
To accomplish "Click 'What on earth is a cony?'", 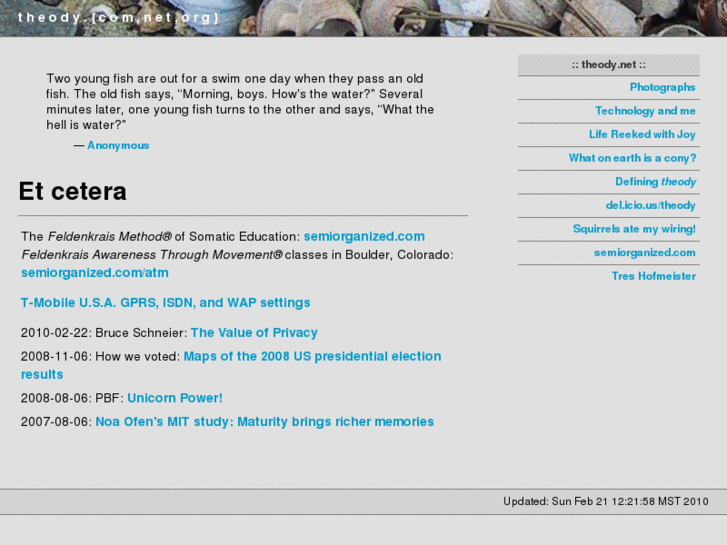I will click(x=632, y=158).
